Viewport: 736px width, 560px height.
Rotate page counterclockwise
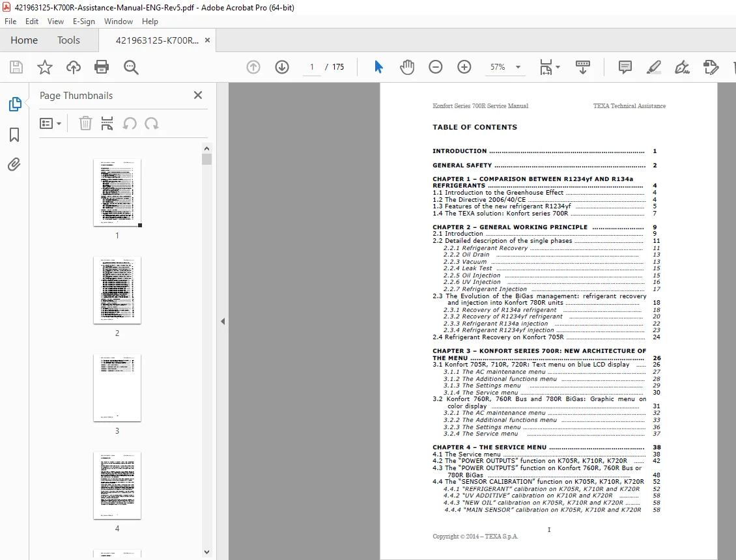tap(130, 124)
